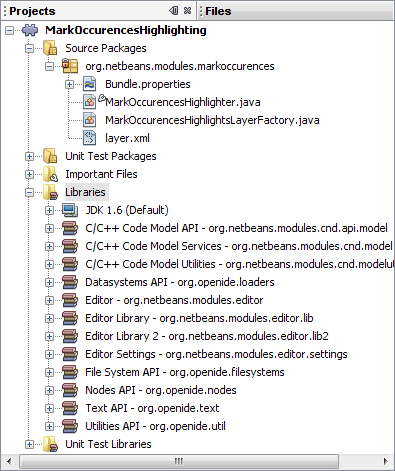
Task: Expand the Unit Test Libraries node
Action: [x=29, y=445]
